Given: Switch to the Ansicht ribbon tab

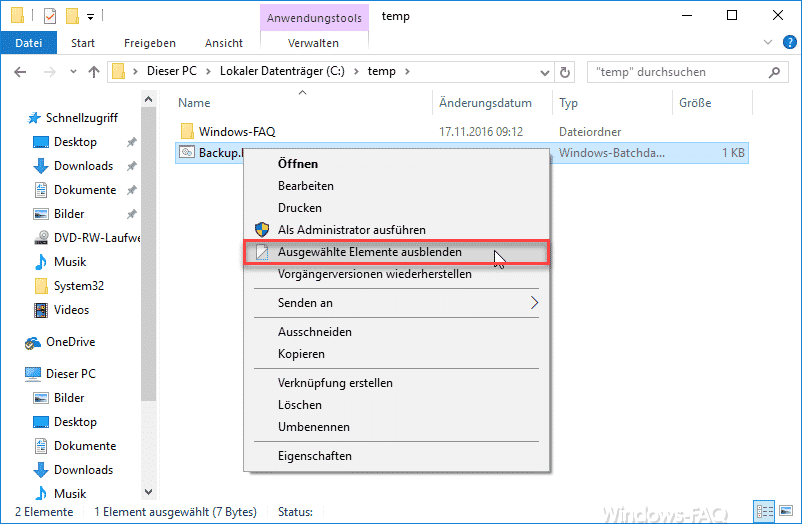Looking at the screenshot, I should (223, 43).
